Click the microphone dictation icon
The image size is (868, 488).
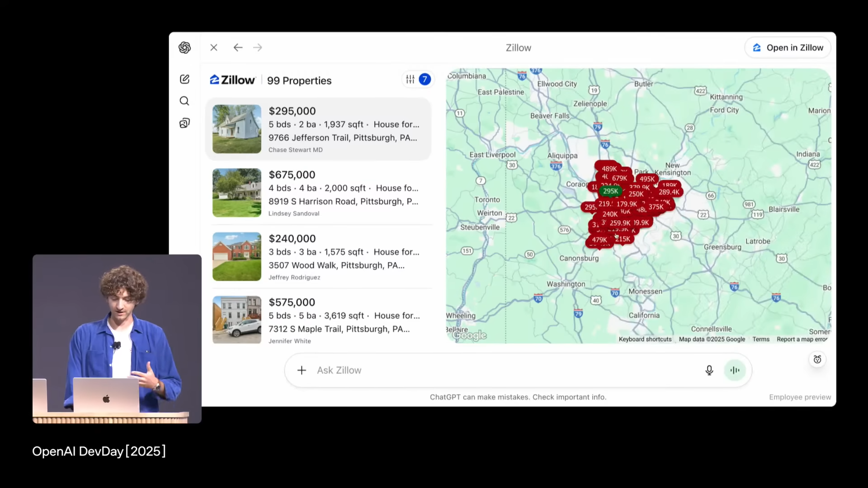(x=709, y=371)
